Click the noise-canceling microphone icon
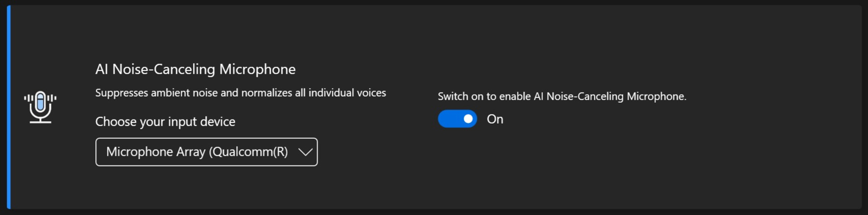 [x=40, y=107]
